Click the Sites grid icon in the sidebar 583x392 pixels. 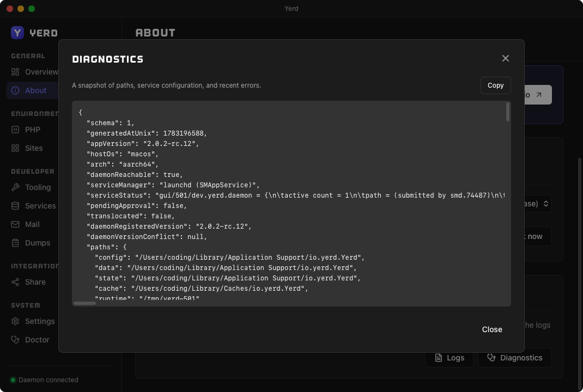15,148
